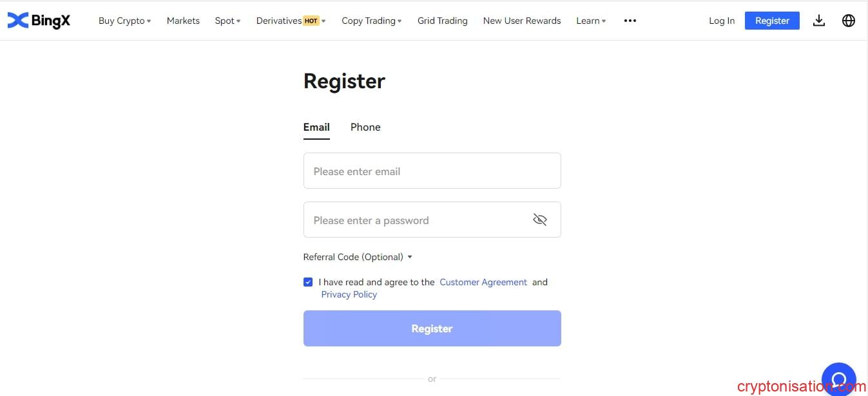Go to Markets in navigation
Viewport: 868px width, 396px height.
[183, 21]
